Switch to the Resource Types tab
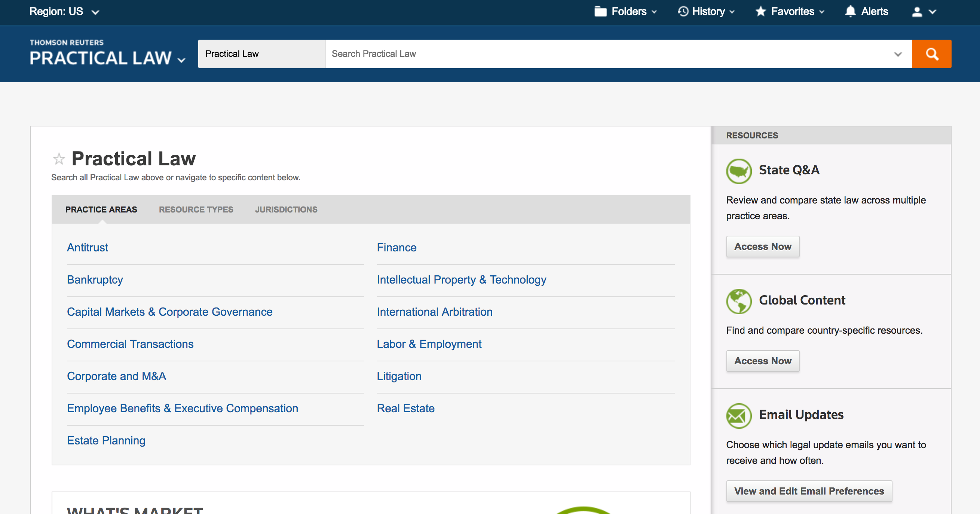The image size is (980, 514). pyautogui.click(x=196, y=209)
